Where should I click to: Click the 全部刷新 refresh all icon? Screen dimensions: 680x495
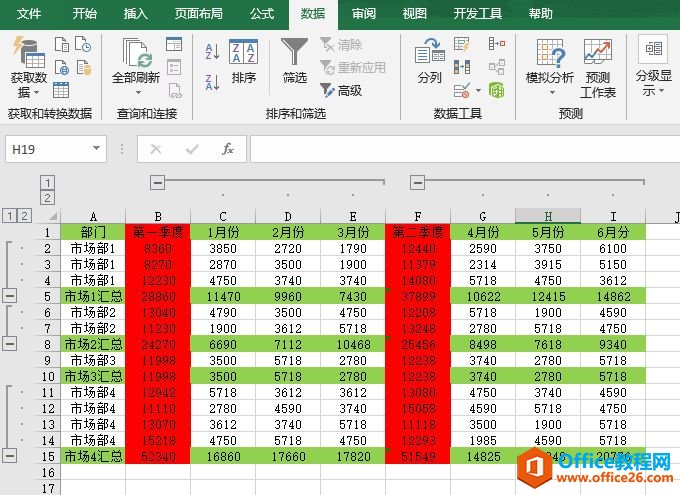click(136, 52)
